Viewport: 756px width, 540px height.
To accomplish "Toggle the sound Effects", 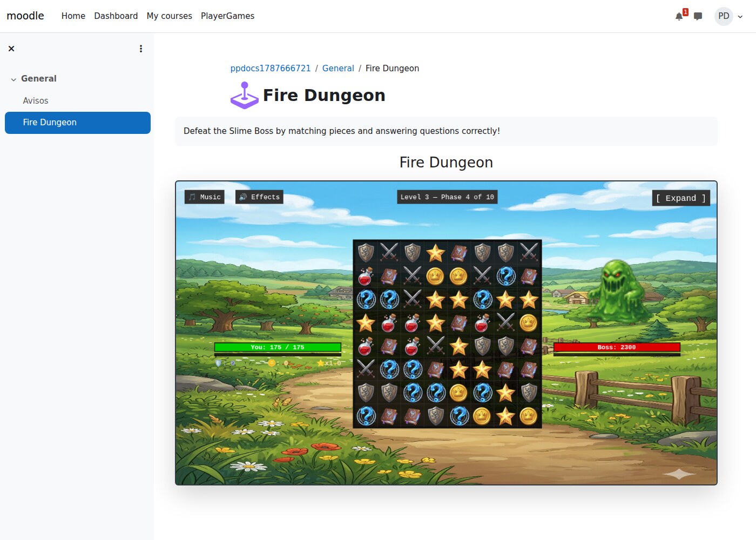I will [259, 197].
